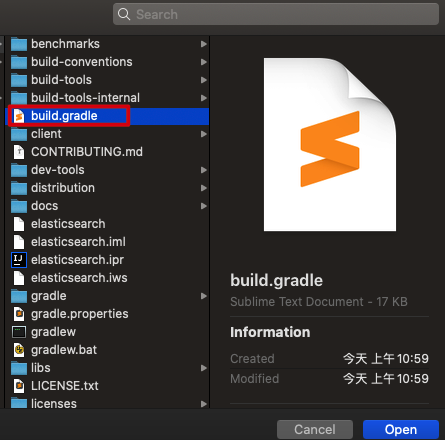Image resolution: width=445 pixels, height=440 pixels.
Task: Click the build-conventions folder icon
Action: (x=19, y=62)
